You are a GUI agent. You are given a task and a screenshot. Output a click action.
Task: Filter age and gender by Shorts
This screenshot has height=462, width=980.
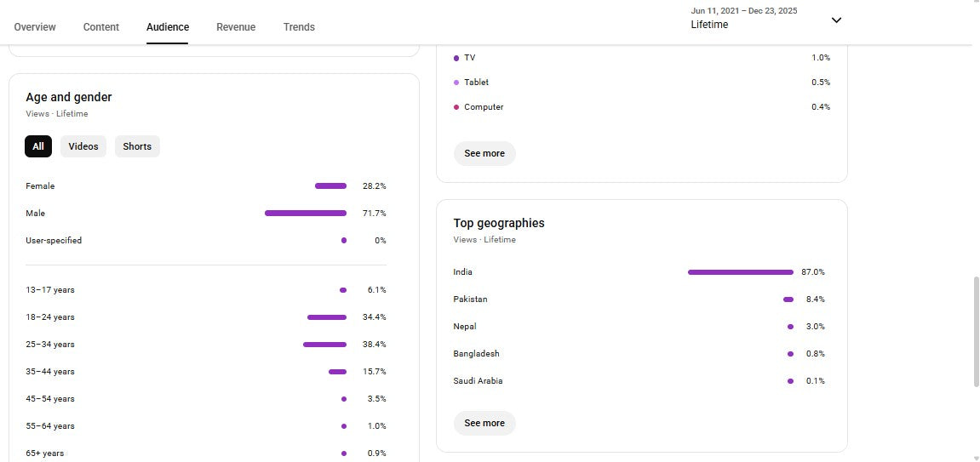click(x=137, y=146)
